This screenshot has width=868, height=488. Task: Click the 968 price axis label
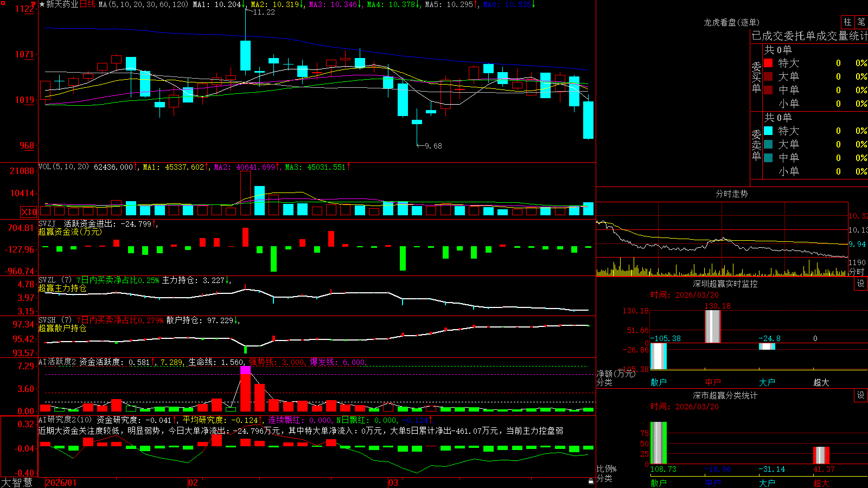[27, 145]
